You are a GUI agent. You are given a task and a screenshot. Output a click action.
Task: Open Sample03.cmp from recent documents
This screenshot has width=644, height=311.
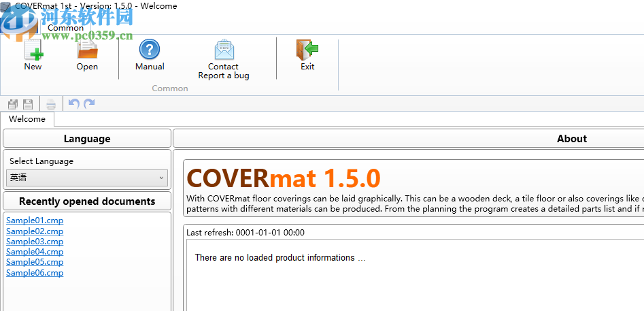[35, 242]
